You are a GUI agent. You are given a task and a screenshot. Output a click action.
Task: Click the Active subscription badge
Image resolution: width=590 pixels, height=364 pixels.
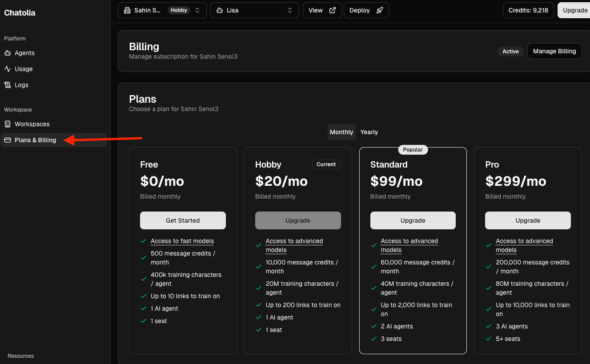pyautogui.click(x=510, y=51)
